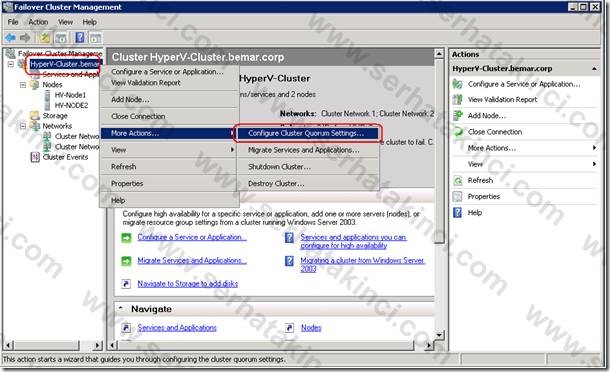This screenshot has height=372, width=610.
Task: Click the Storage folder icon in tree
Action: [x=35, y=116]
